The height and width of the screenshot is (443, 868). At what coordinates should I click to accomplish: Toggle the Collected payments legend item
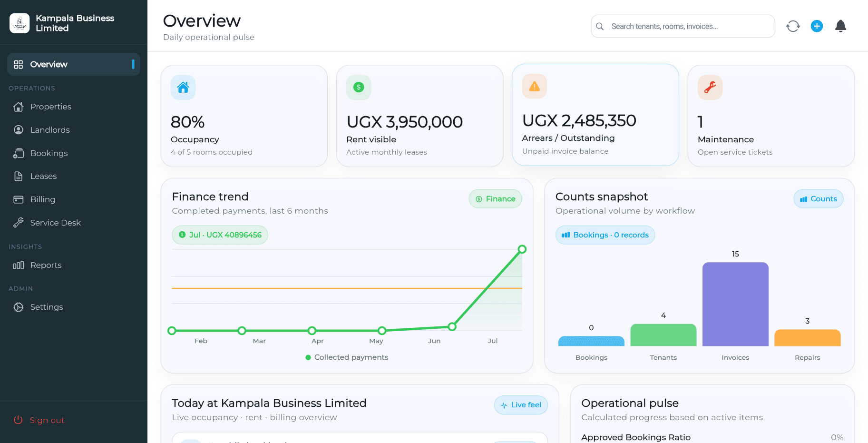tap(347, 357)
